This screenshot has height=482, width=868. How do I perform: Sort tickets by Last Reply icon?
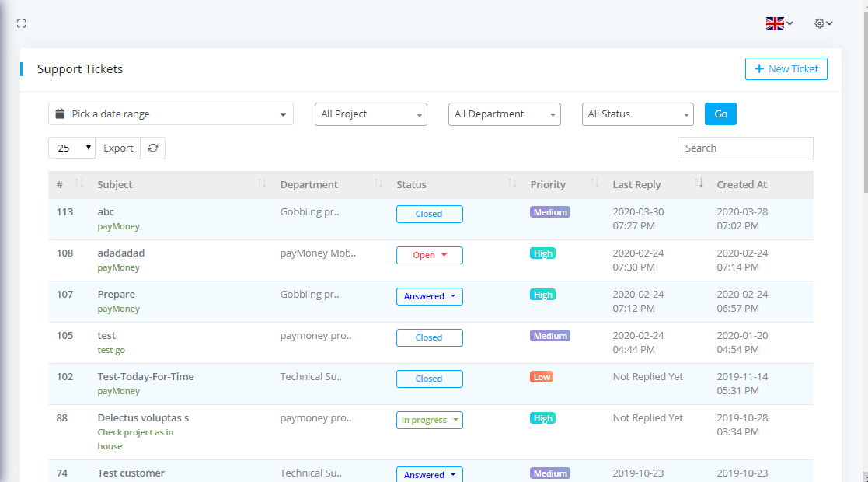pos(699,184)
